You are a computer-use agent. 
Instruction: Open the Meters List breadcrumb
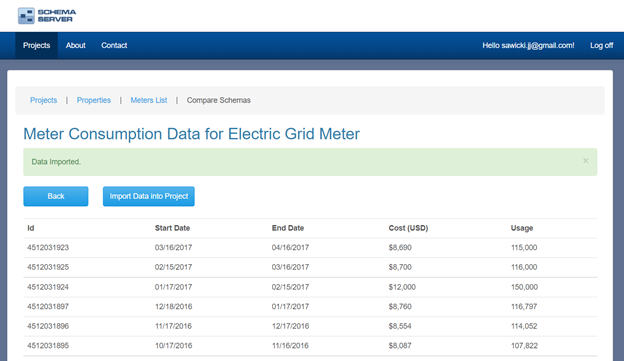[149, 100]
